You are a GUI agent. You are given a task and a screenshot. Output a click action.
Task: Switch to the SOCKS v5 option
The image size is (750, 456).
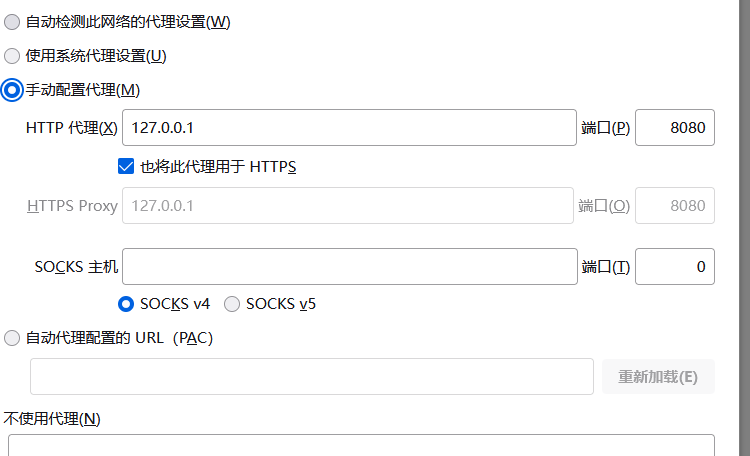[232, 304]
